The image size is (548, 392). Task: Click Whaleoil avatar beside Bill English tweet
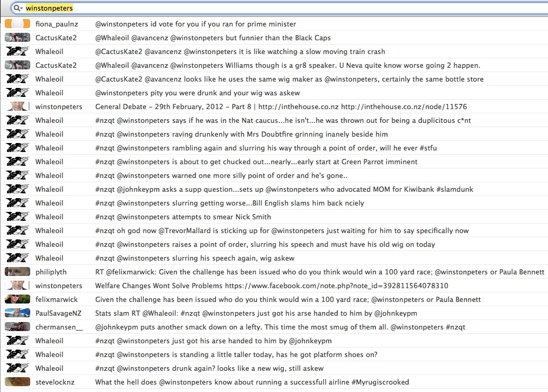(x=17, y=203)
